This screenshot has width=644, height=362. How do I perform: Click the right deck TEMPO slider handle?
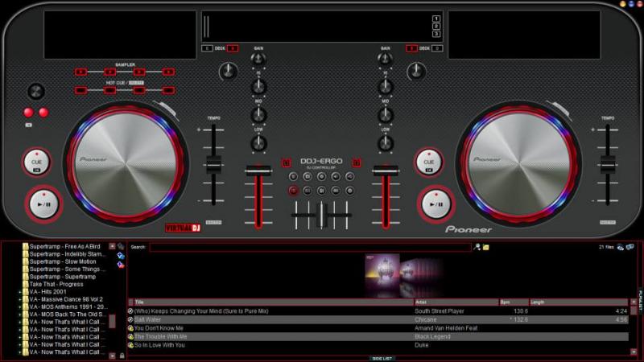(608, 165)
